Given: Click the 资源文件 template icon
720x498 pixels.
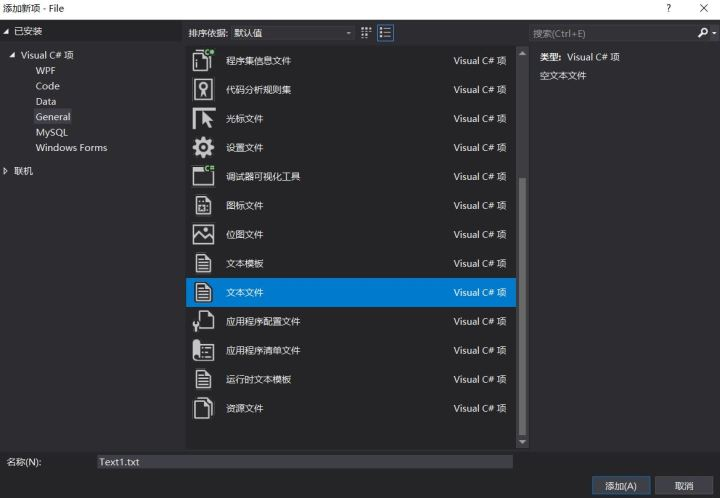Looking at the screenshot, I should click(203, 408).
